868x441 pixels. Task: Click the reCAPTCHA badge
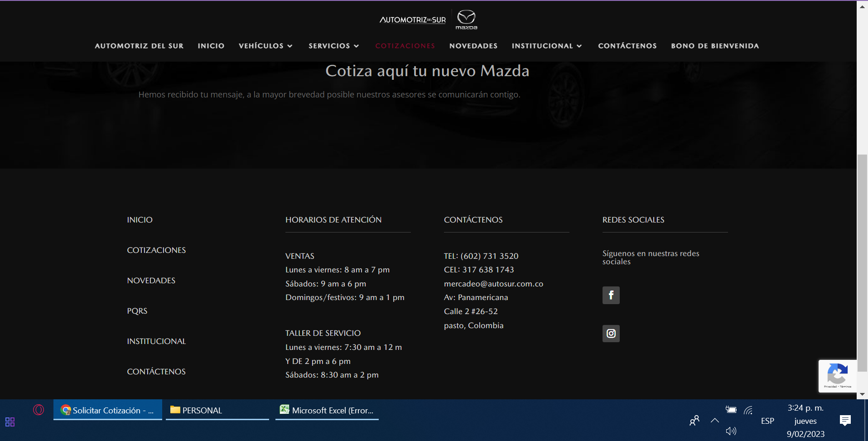click(x=837, y=376)
